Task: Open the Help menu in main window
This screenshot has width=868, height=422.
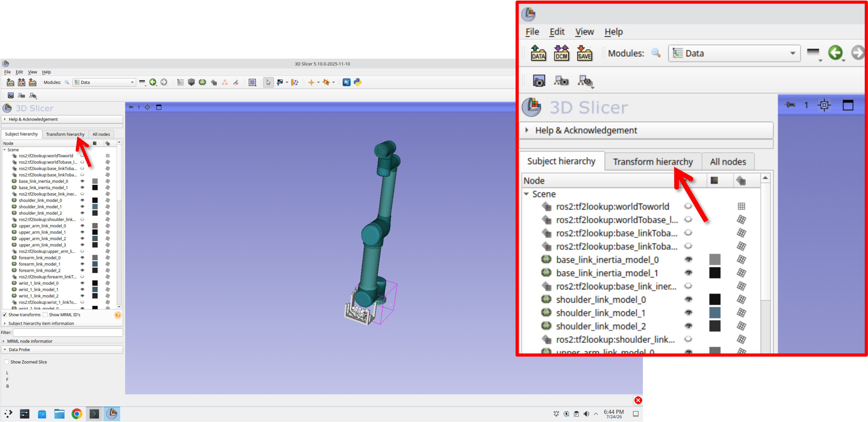Action: [x=46, y=72]
